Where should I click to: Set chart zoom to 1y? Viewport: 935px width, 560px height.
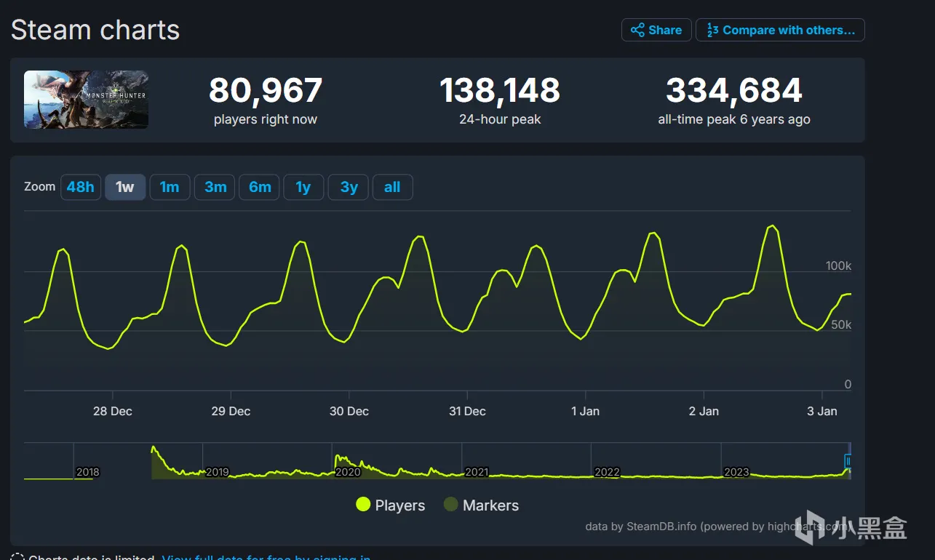[x=303, y=187]
